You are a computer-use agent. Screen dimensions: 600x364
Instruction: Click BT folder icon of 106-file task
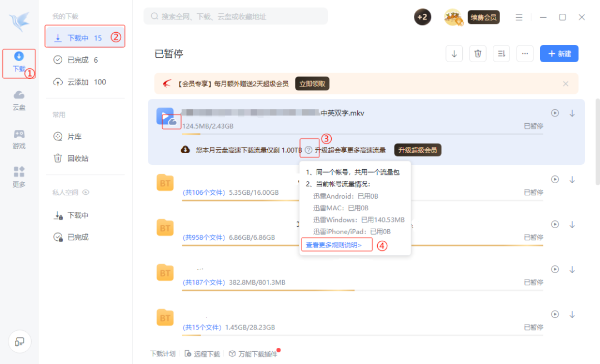[166, 182]
